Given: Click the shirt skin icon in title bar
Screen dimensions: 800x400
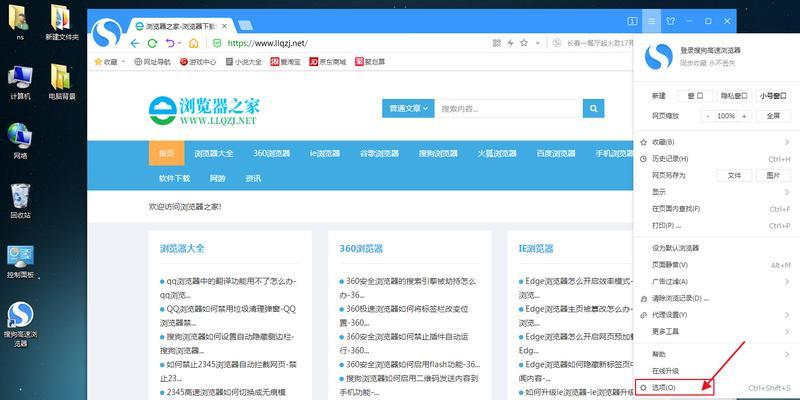Looking at the screenshot, I should pyautogui.click(x=670, y=21).
